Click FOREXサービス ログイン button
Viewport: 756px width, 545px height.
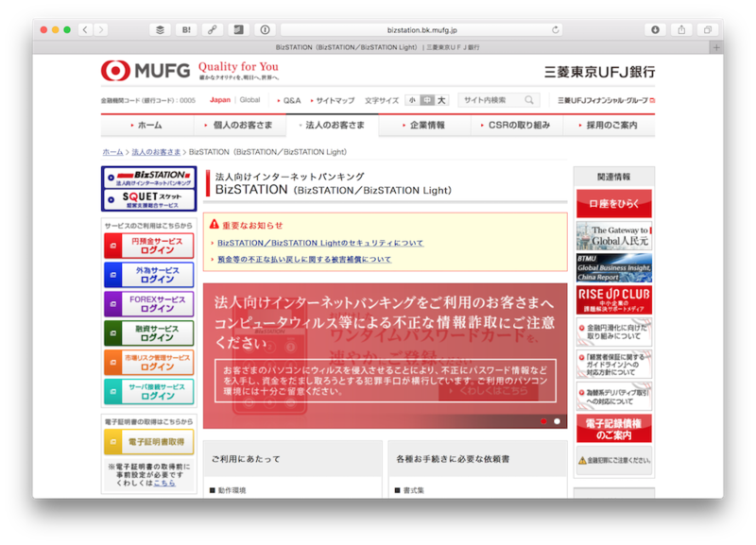tap(149, 304)
